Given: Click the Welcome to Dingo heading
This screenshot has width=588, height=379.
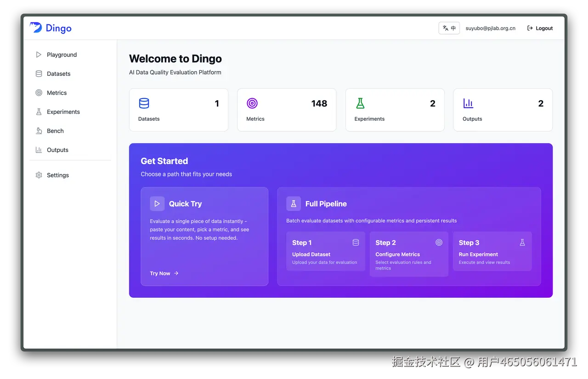Looking at the screenshot, I should pos(175,59).
